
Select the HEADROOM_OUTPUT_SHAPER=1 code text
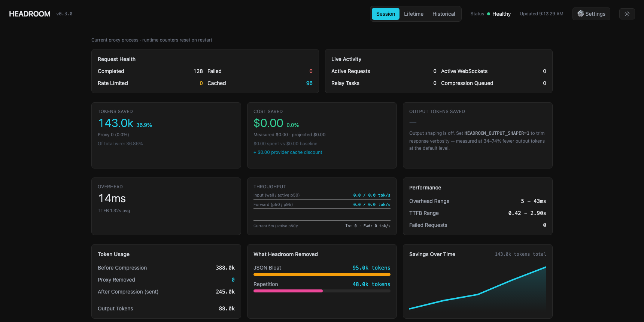pyautogui.click(x=497, y=133)
